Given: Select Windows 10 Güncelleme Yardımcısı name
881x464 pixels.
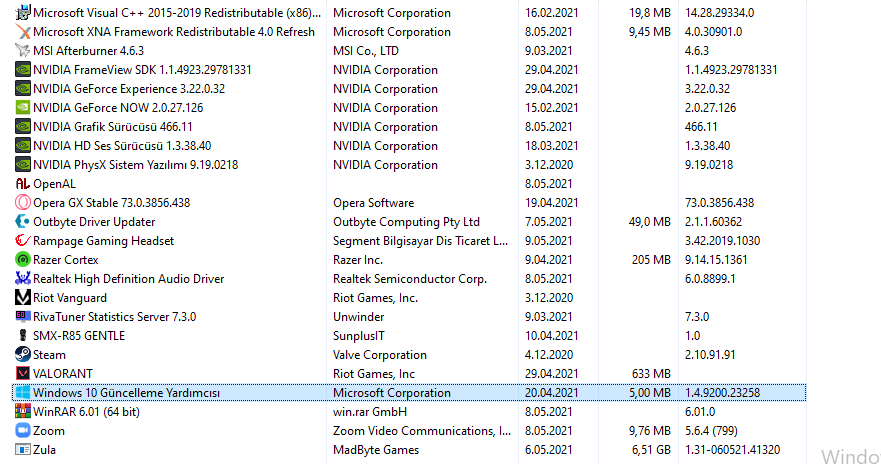Looking at the screenshot, I should pos(126,393).
